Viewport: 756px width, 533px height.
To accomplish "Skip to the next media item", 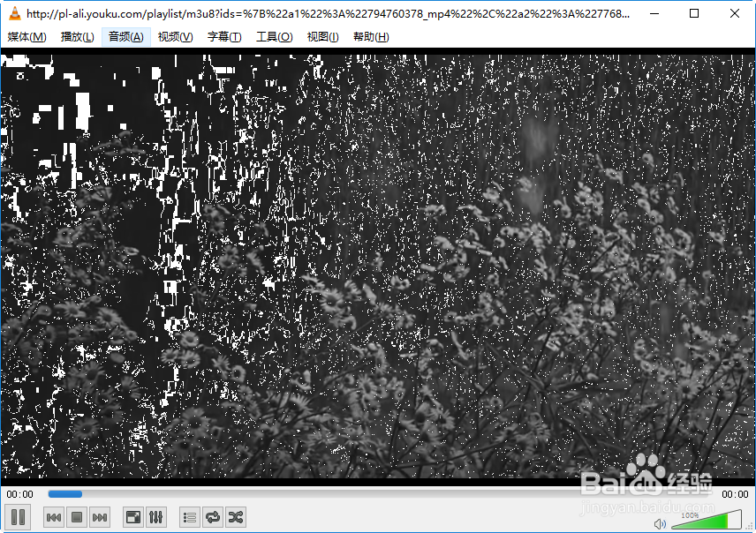I will (99, 517).
